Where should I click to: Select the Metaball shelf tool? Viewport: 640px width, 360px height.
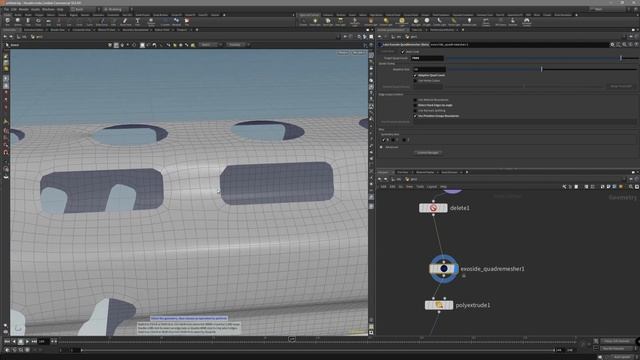pyautogui.click(x=176, y=21)
